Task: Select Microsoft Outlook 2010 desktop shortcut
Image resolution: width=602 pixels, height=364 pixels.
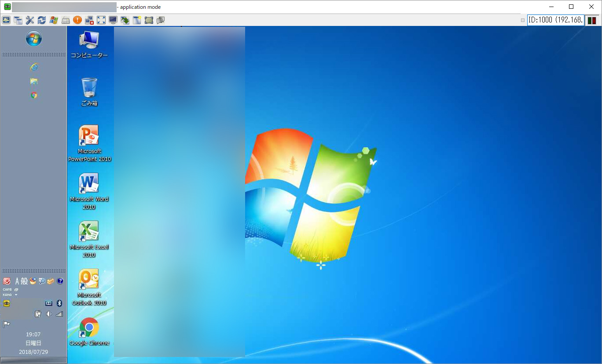Action: point(89,287)
